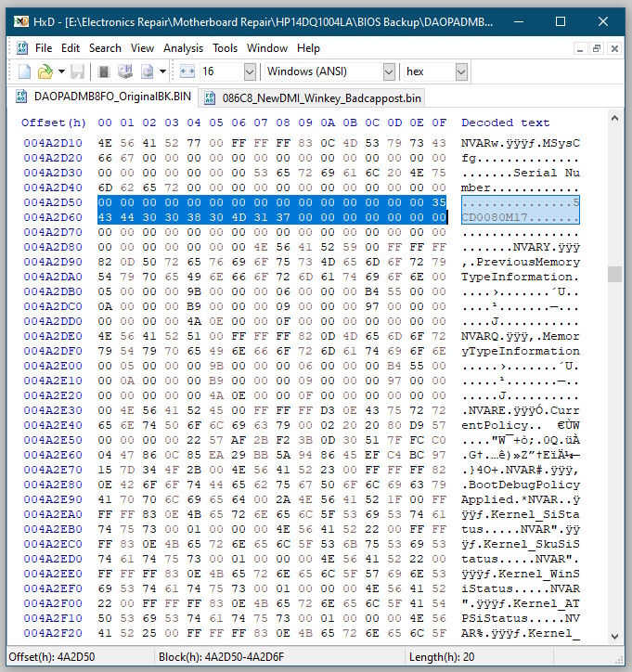Viewport: 632px width, 672px height.
Task: Maximize the HxD main window
Action: [x=561, y=21]
